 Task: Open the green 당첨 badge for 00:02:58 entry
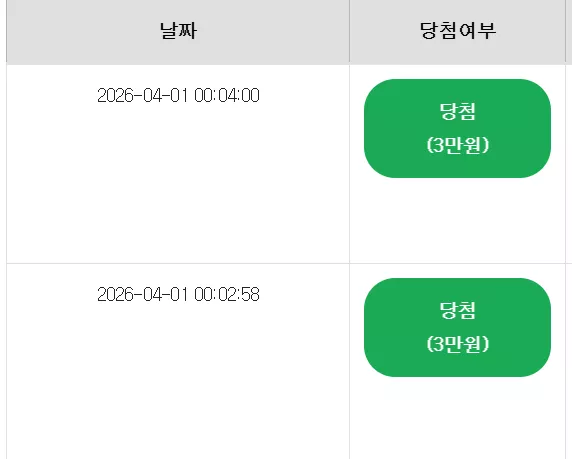457,327
